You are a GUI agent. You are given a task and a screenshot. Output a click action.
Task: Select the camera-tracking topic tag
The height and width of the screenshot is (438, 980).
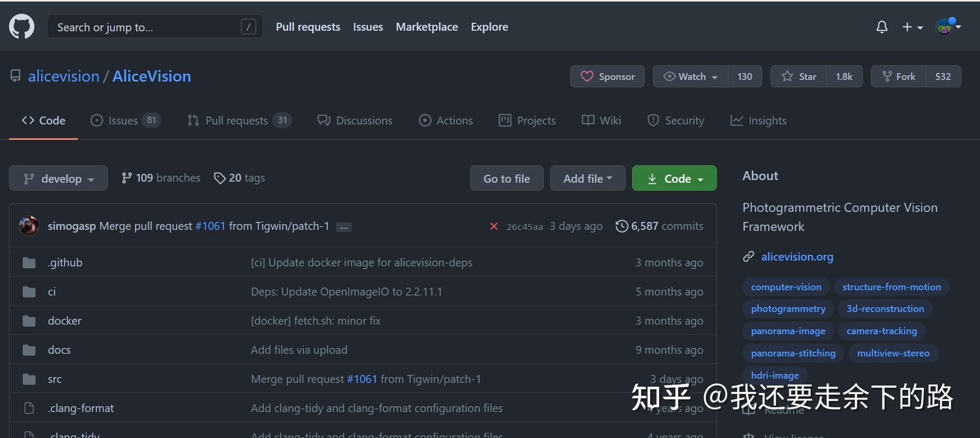coord(882,330)
